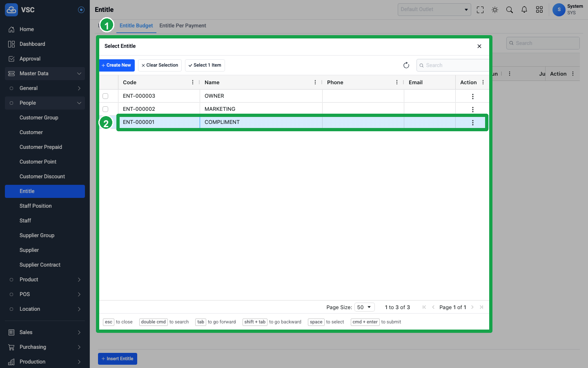588x368 pixels.
Task: Click Clear Selection button
Action: (160, 65)
